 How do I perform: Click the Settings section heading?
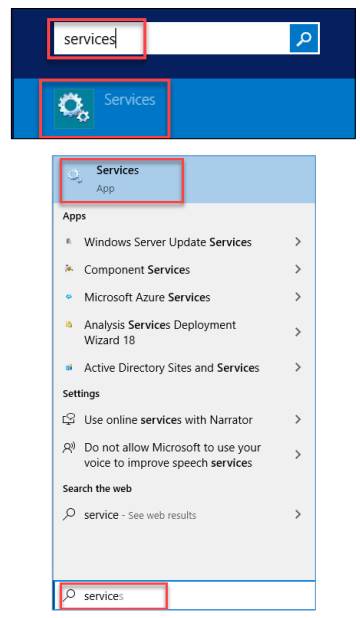[x=81, y=394]
